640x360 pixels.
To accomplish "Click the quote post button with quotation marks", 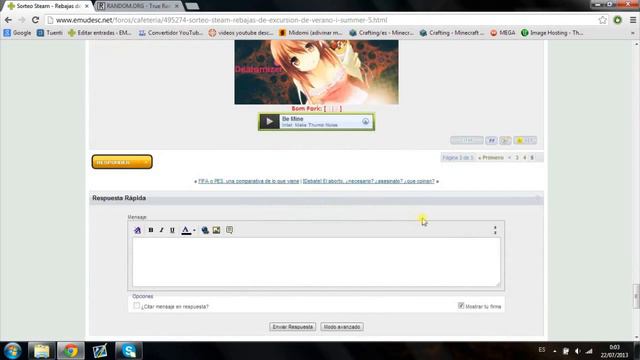I will 491,140.
